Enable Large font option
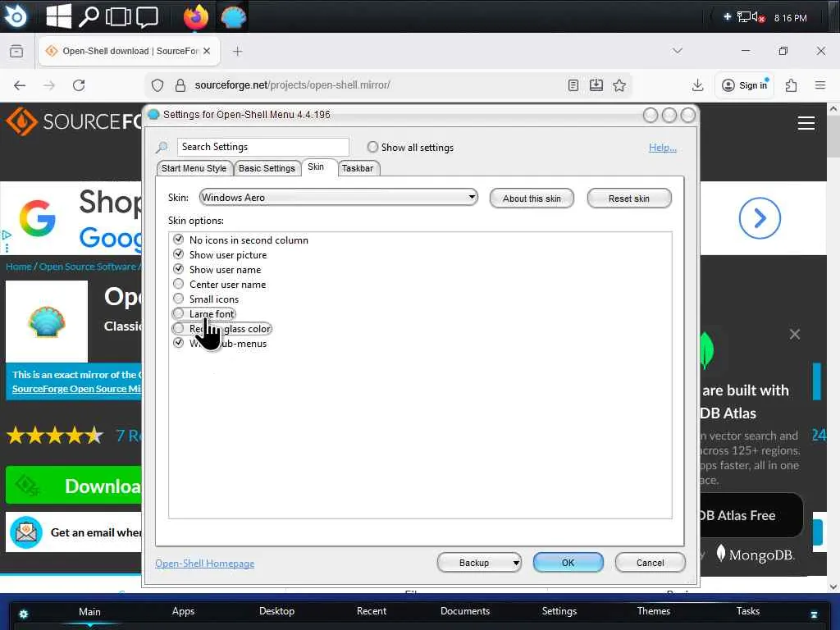Image resolution: width=840 pixels, height=630 pixels. 178,313
